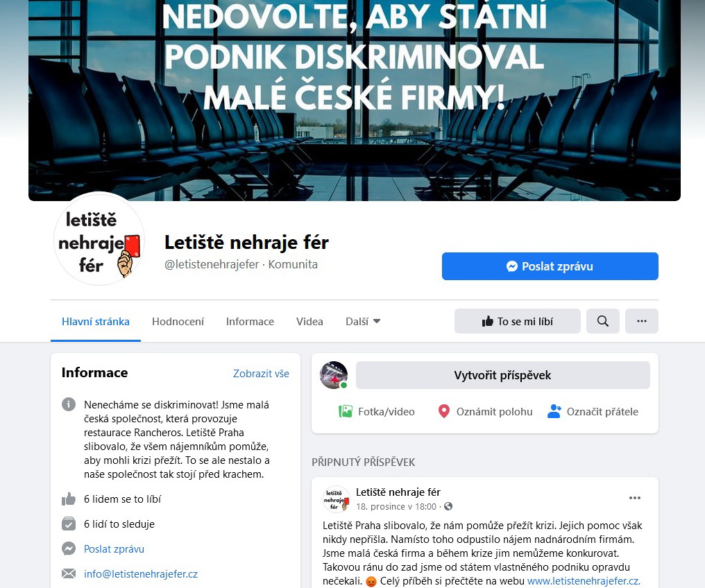Open the three-dots page options button

click(x=642, y=321)
